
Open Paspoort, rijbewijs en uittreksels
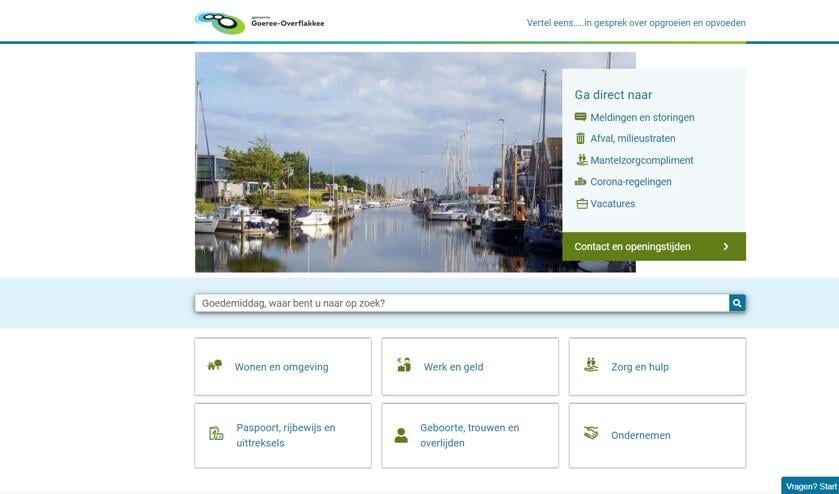point(283,436)
